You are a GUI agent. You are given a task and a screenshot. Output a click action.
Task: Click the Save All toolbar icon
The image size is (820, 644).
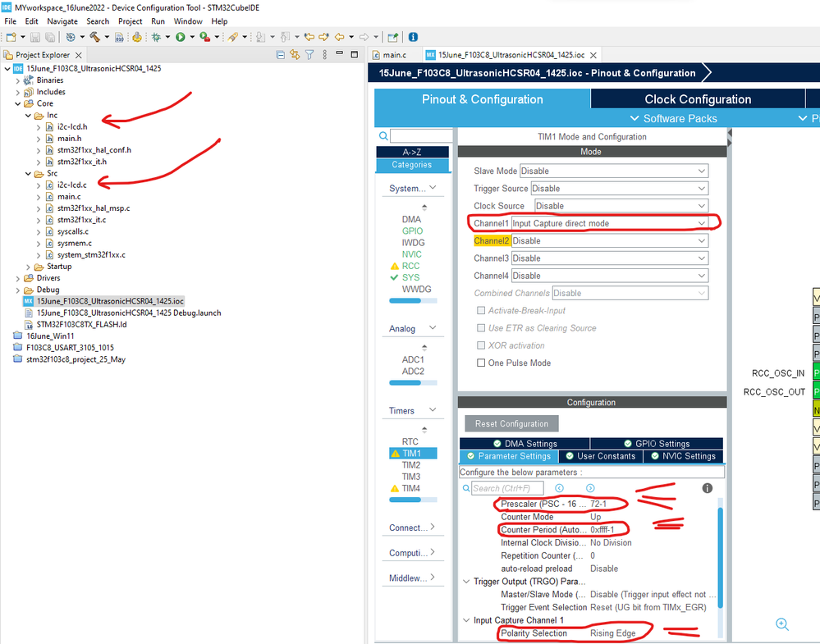tap(50, 37)
